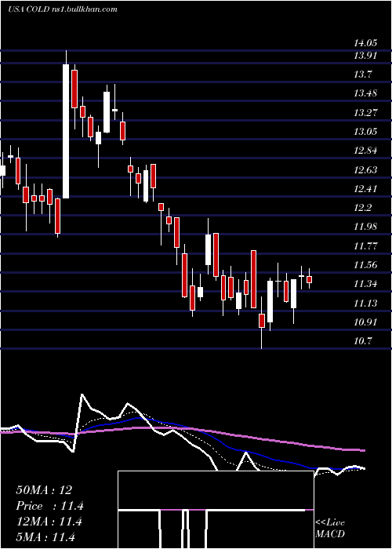Image resolution: width=392 pixels, height=549 pixels.
Task: Click the 13.05 price axis label
Action: pyautogui.click(x=365, y=132)
